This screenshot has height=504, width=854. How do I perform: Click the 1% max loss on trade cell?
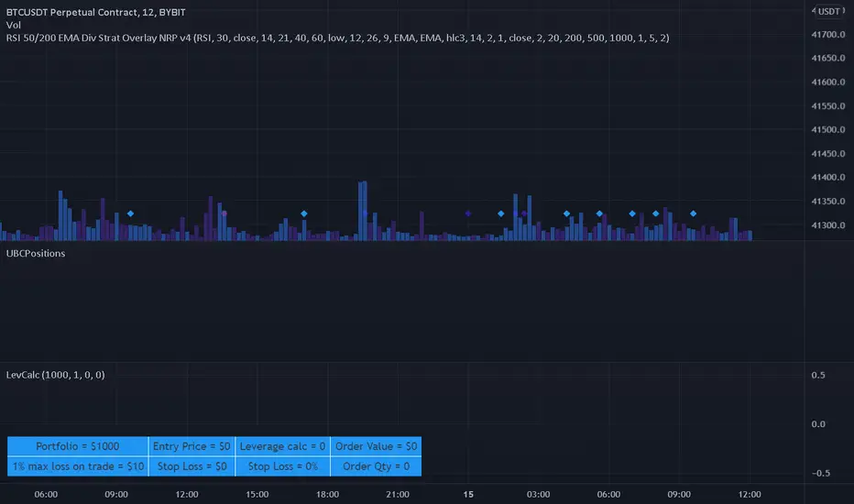78,466
